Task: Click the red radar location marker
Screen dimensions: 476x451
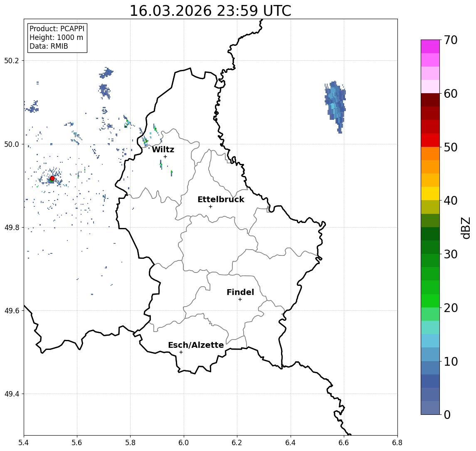Action: tap(52, 178)
